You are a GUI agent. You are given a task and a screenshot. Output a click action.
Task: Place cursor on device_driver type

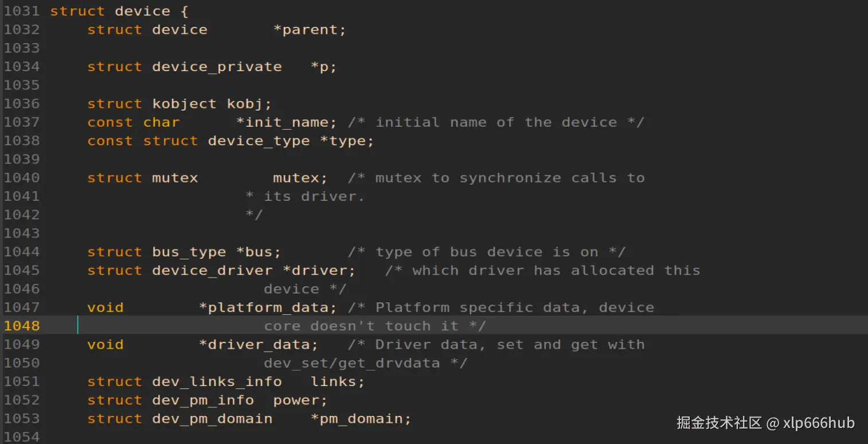point(212,270)
